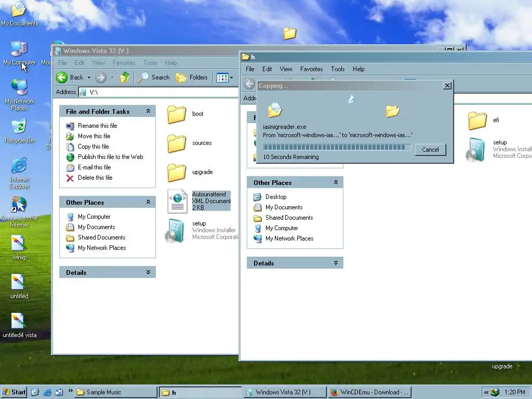Open Edit menu in h window
Image resolution: width=532 pixels, height=399 pixels.
tap(267, 69)
